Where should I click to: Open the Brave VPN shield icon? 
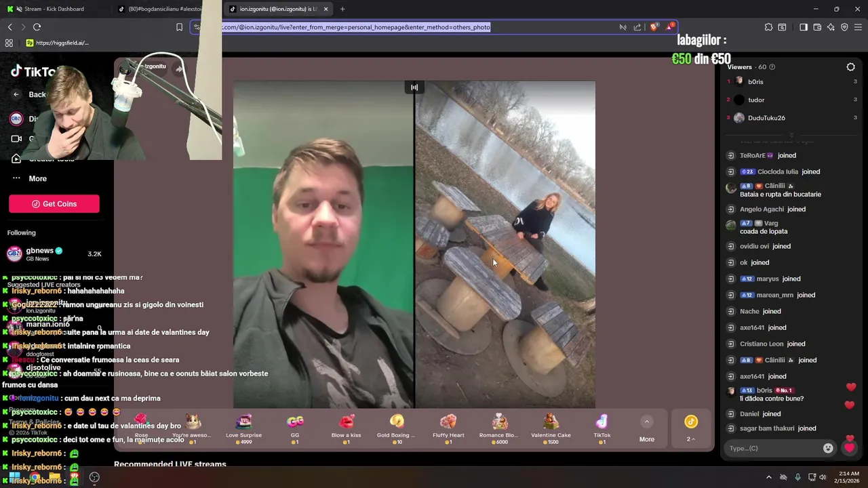[x=844, y=27]
